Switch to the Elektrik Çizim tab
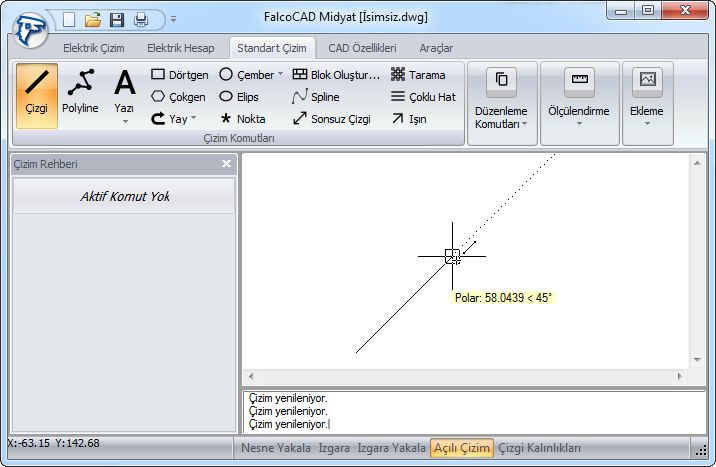 [x=94, y=48]
